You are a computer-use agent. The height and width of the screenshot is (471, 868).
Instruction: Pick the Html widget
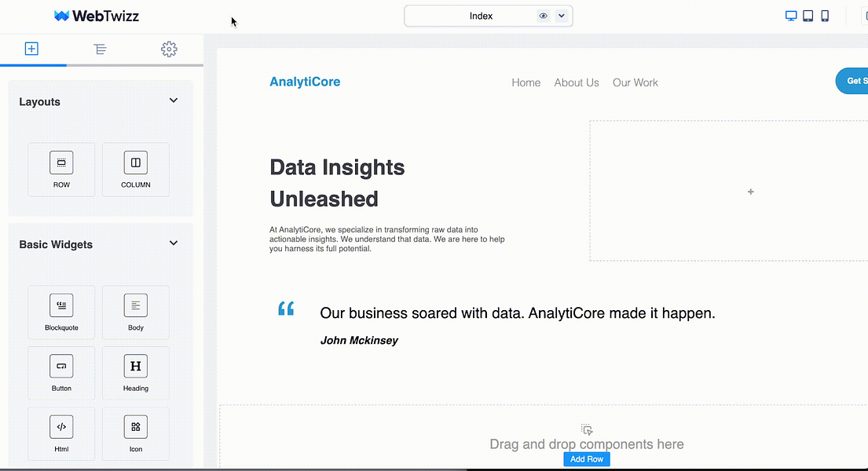tap(61, 433)
